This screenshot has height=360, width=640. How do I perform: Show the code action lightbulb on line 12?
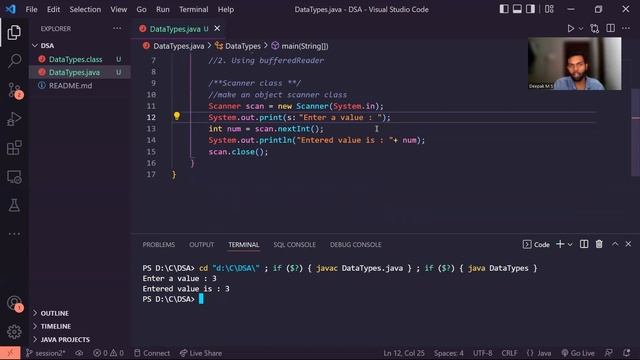177,116
